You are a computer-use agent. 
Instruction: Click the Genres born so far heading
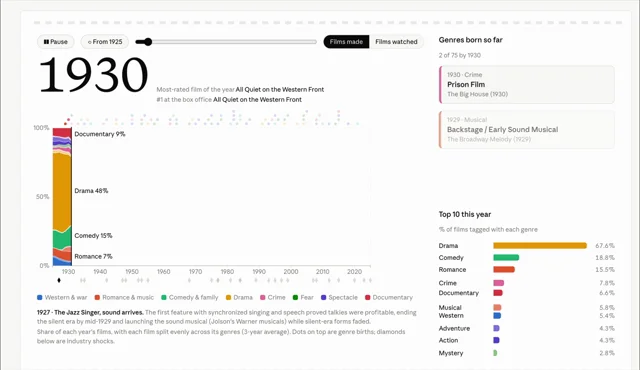point(471,40)
